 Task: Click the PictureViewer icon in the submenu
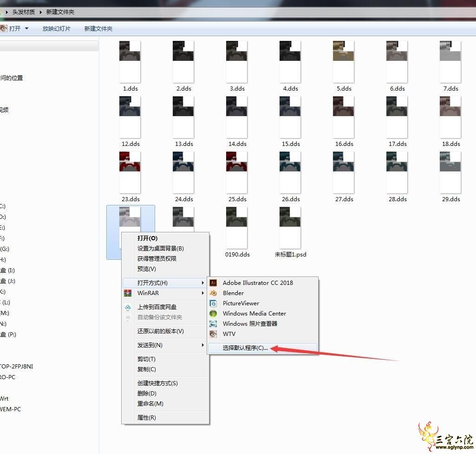pos(213,303)
